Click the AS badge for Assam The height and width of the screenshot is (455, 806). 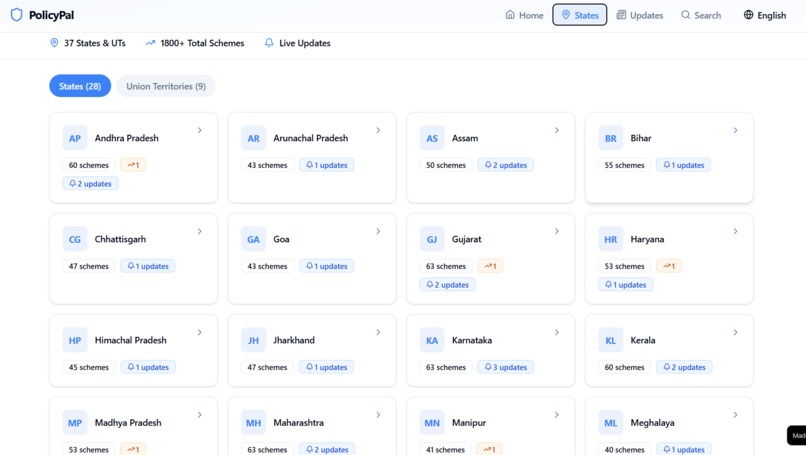pos(432,138)
